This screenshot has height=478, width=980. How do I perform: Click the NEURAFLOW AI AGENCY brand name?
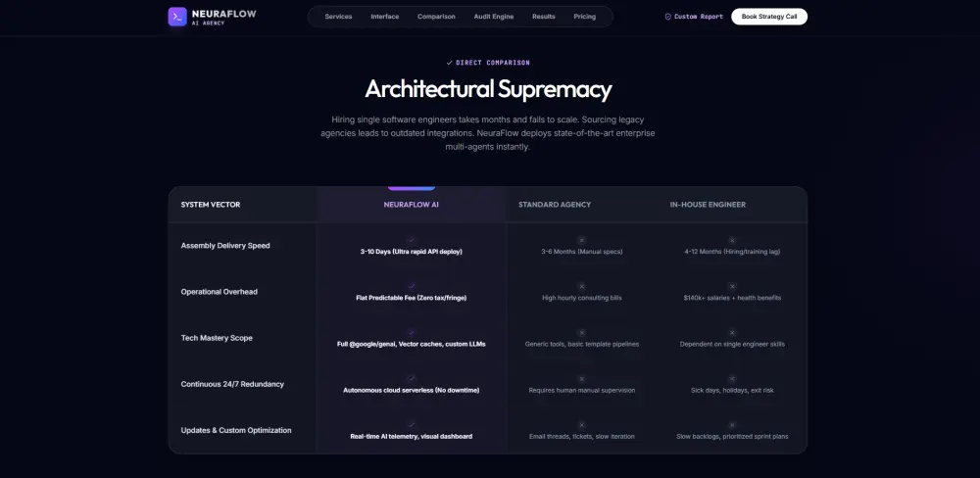point(223,17)
